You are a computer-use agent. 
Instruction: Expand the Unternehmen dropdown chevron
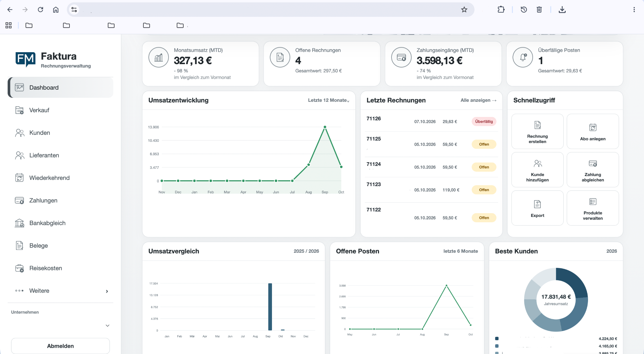tap(108, 326)
